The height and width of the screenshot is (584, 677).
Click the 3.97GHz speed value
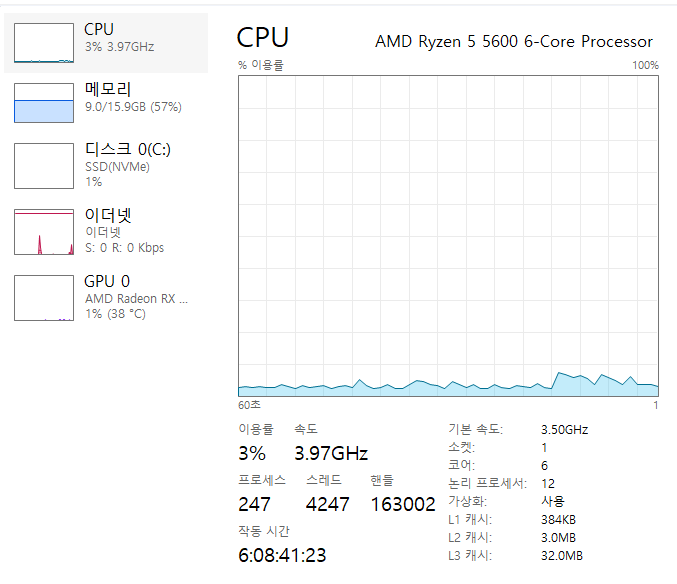331,453
